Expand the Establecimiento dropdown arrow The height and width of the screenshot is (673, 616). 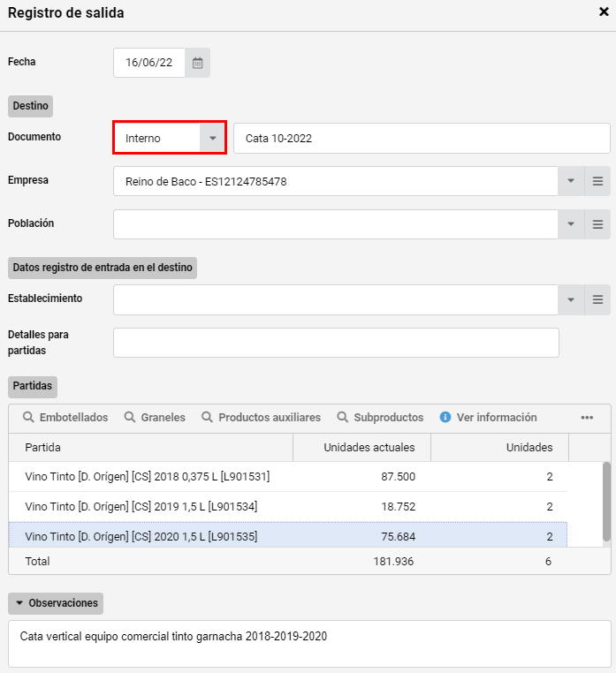(571, 299)
